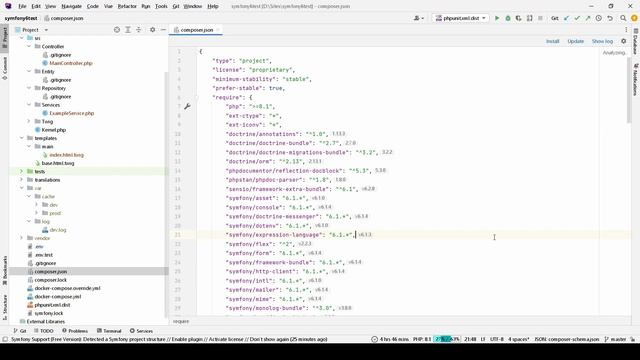The width and height of the screenshot is (640, 360).
Task: Select ExampleService.php in project tree
Action: 71,113
